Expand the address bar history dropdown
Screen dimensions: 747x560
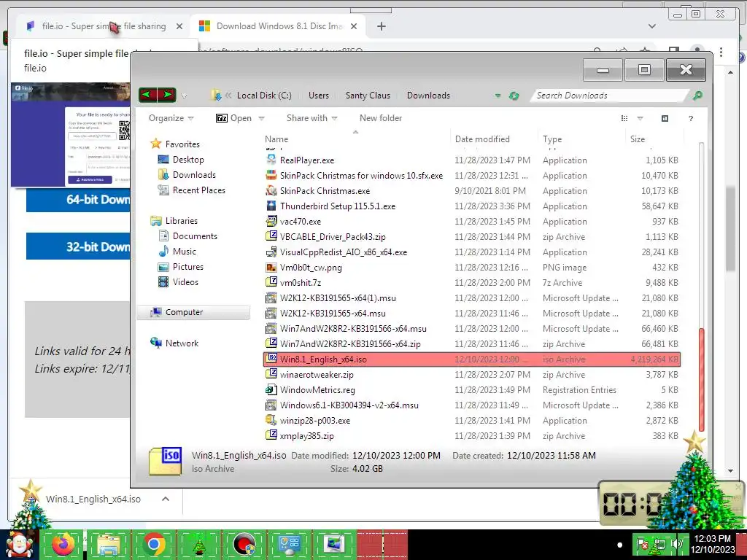pos(498,96)
